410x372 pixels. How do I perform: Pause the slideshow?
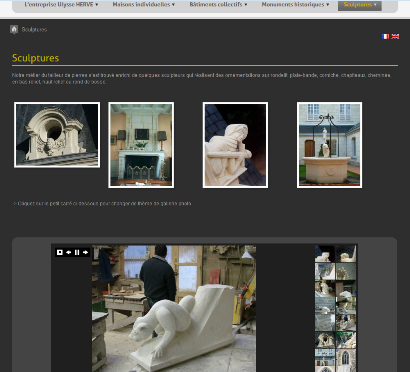pyautogui.click(x=77, y=252)
